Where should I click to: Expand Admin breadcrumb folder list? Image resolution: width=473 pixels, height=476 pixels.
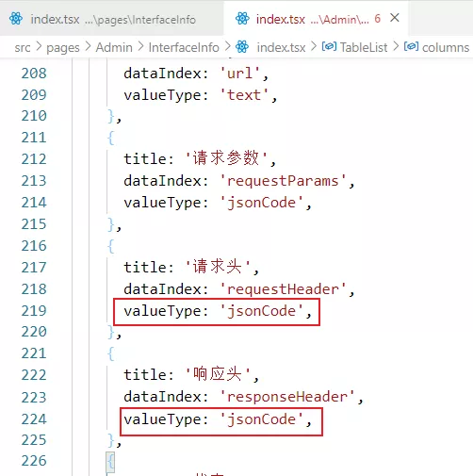coord(114,47)
